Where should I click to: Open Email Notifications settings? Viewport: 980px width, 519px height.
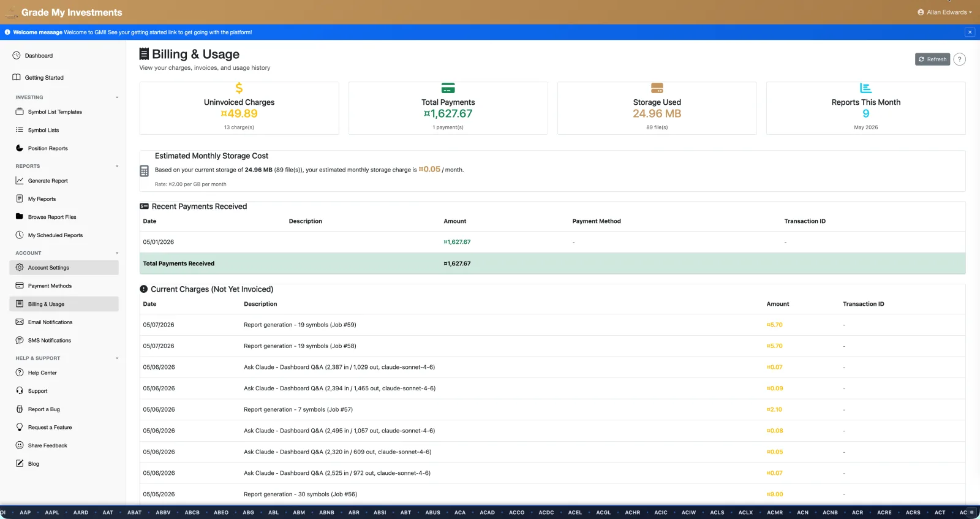point(64,322)
